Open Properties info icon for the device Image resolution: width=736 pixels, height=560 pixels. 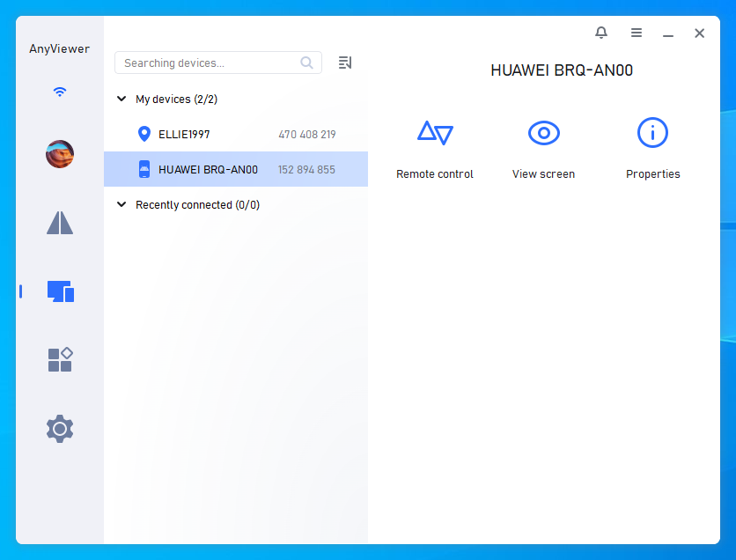pos(652,133)
